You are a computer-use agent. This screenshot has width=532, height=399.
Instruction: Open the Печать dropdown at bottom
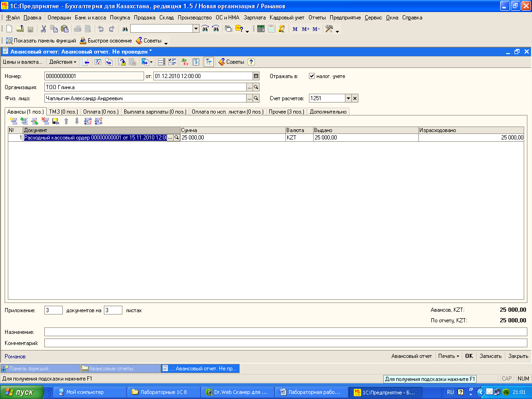pyautogui.click(x=448, y=356)
